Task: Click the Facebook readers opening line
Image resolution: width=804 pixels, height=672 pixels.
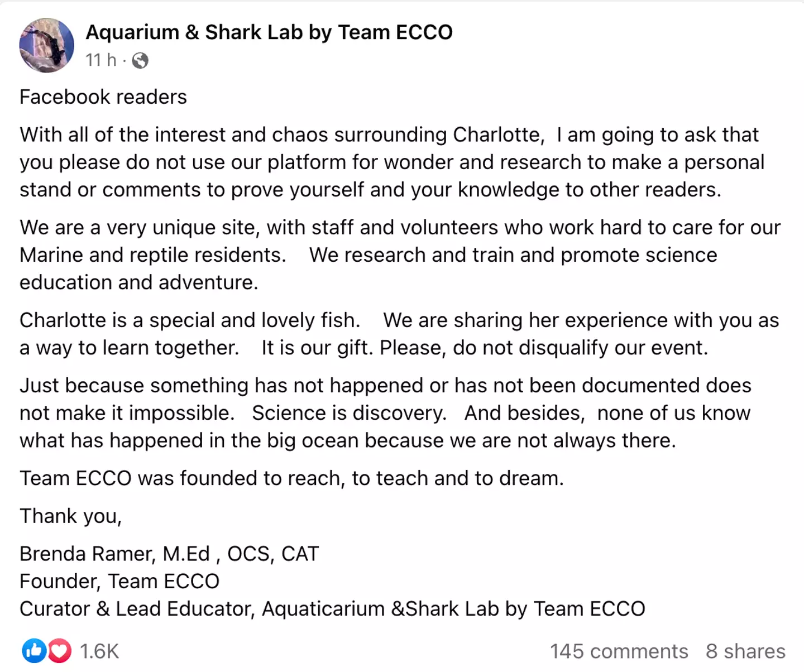Action: click(x=103, y=97)
